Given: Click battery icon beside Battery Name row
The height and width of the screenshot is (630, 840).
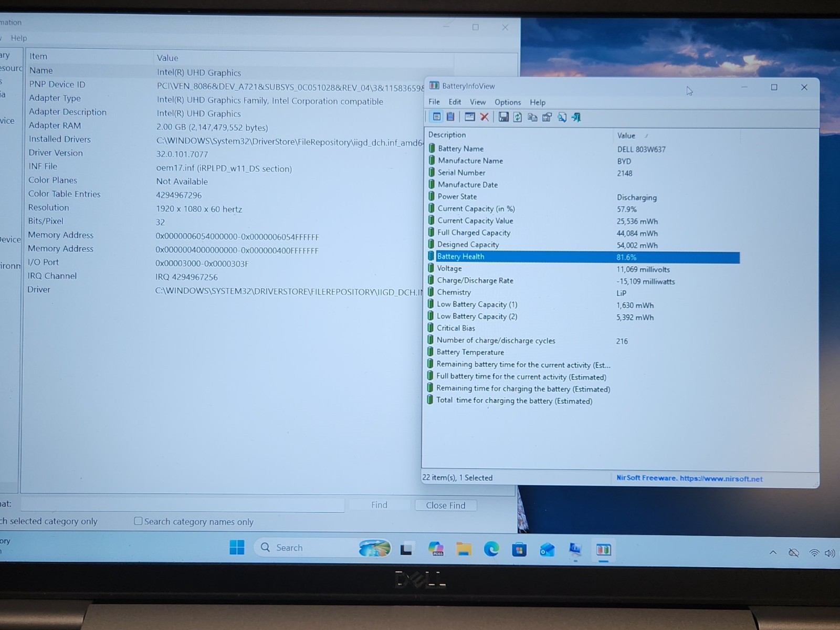Looking at the screenshot, I should 432,148.
